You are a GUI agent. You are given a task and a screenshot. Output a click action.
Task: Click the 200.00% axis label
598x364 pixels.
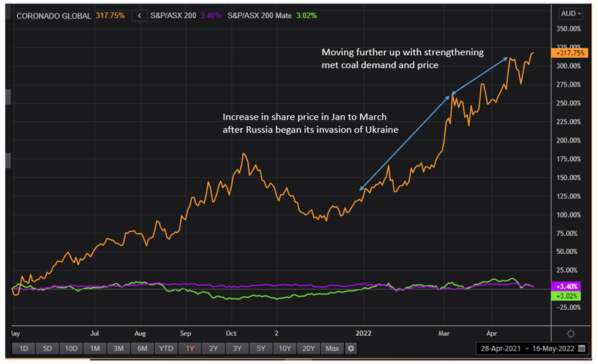[x=569, y=140]
